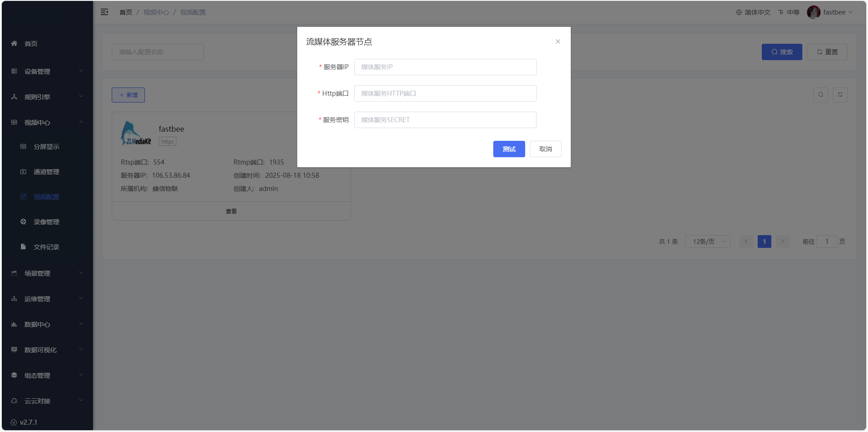The width and height of the screenshot is (868, 432).
Task: Click the 取消 cancel button
Action: 545,149
